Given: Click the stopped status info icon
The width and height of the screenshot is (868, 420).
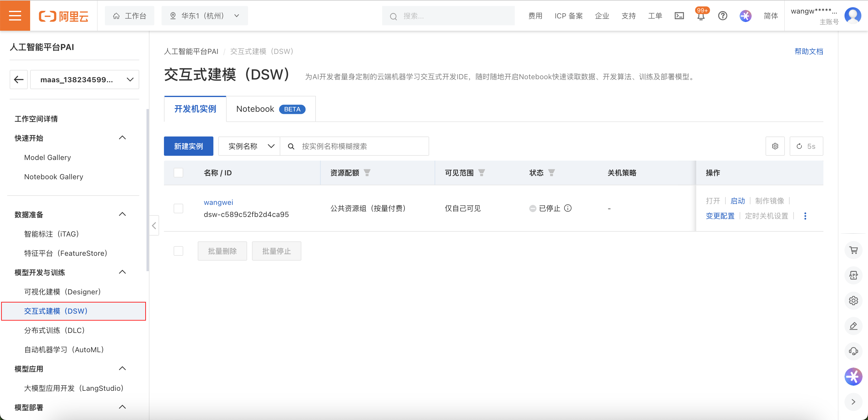Looking at the screenshot, I should tap(568, 208).
